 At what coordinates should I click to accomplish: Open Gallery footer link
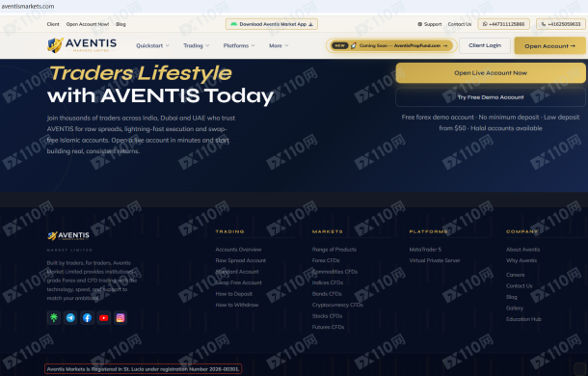(515, 309)
